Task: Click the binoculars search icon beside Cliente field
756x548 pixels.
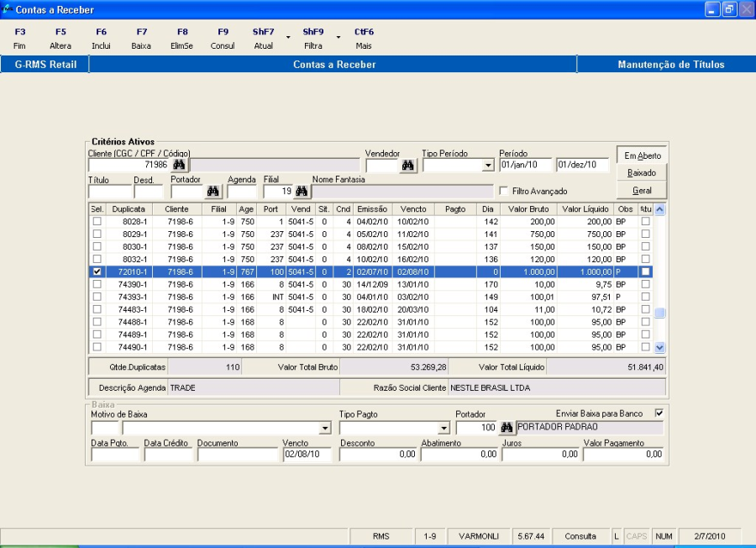Action: (x=178, y=166)
